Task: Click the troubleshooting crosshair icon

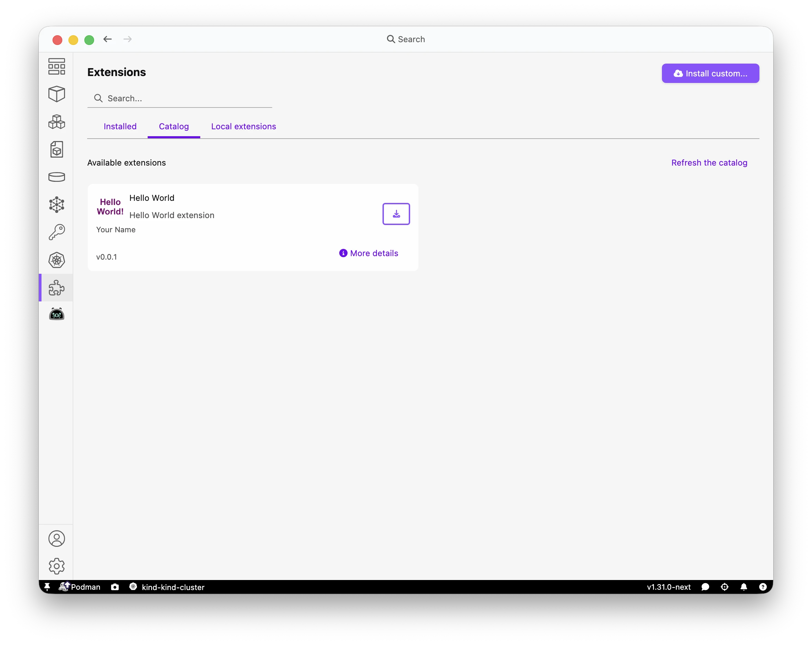Action: (724, 587)
